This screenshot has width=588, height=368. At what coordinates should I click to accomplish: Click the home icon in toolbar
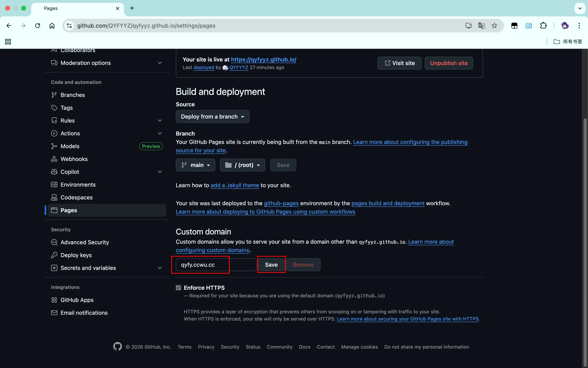(x=52, y=26)
